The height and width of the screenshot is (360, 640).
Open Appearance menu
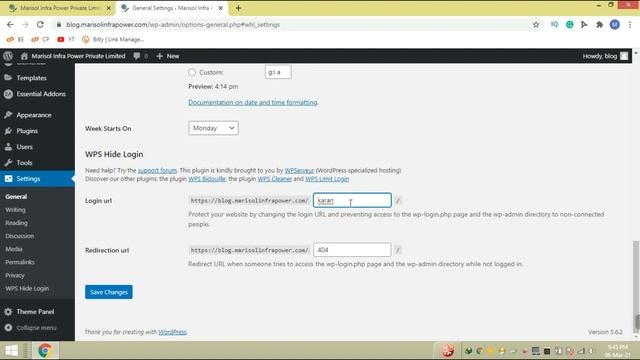pos(34,115)
